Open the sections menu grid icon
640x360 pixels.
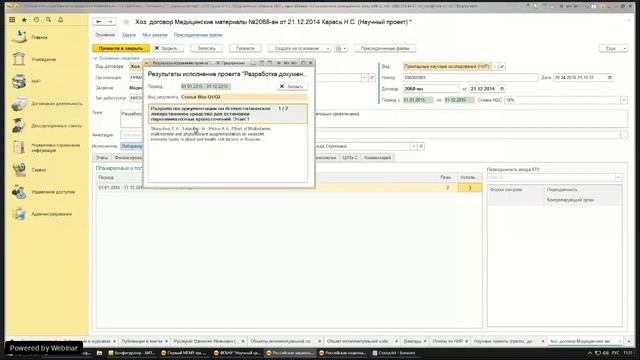point(12,20)
